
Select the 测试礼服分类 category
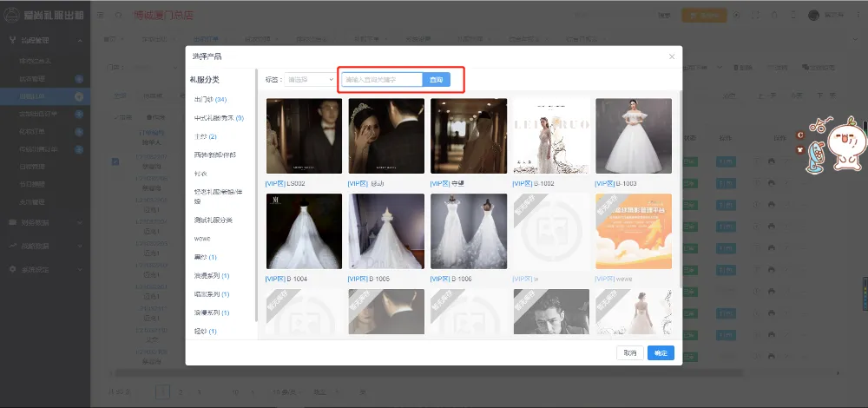coord(214,220)
